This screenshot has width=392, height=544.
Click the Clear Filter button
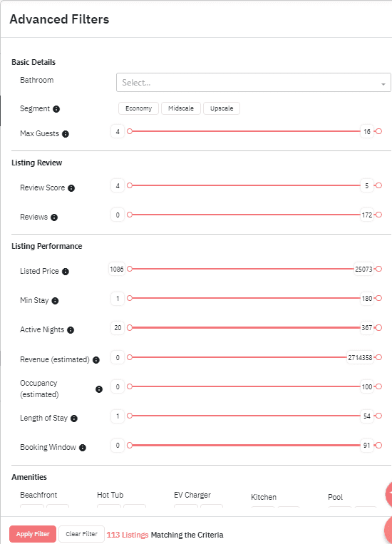[x=81, y=534]
